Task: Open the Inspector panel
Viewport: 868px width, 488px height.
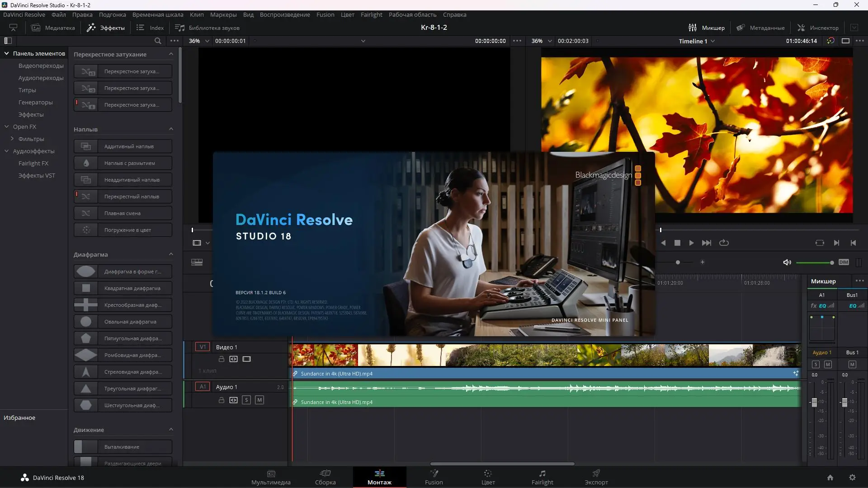Action: 817,28
